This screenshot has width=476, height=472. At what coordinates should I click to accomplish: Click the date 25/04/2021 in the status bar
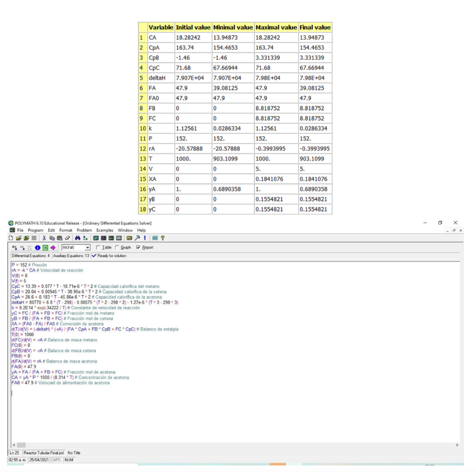point(39,460)
